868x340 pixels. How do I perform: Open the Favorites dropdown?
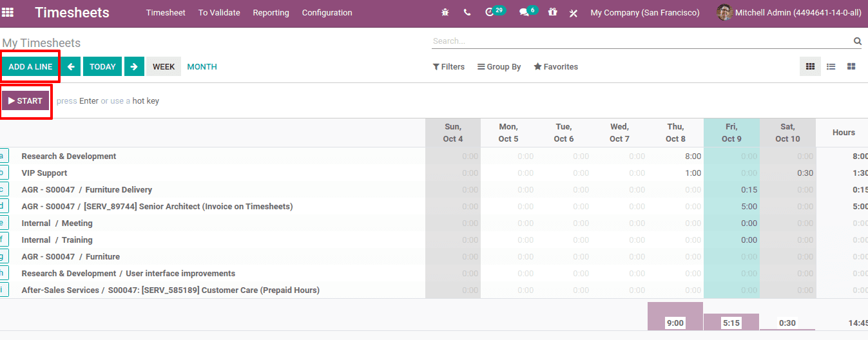pyautogui.click(x=555, y=67)
